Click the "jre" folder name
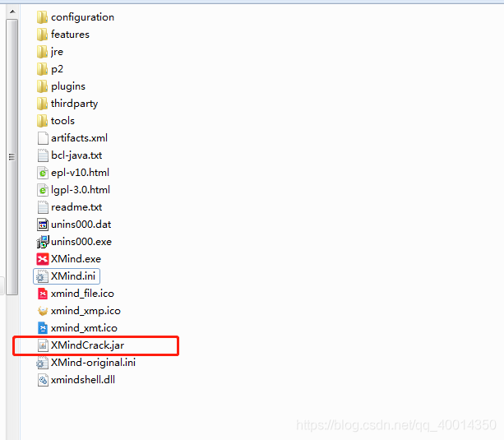This screenshot has height=440, width=504. [x=57, y=52]
